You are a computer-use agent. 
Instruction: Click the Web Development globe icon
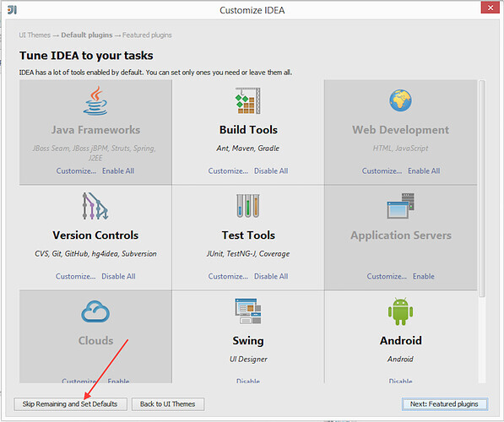[400, 100]
